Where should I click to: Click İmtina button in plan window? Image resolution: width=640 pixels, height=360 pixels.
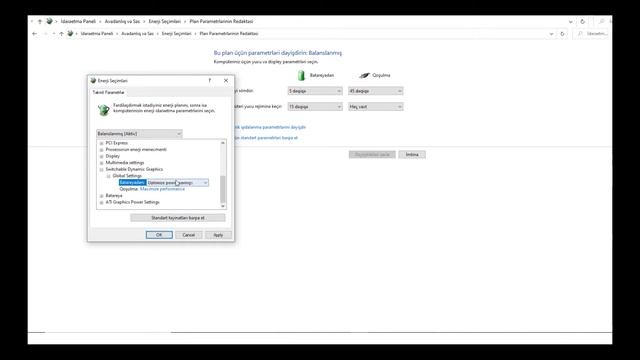pos(412,155)
